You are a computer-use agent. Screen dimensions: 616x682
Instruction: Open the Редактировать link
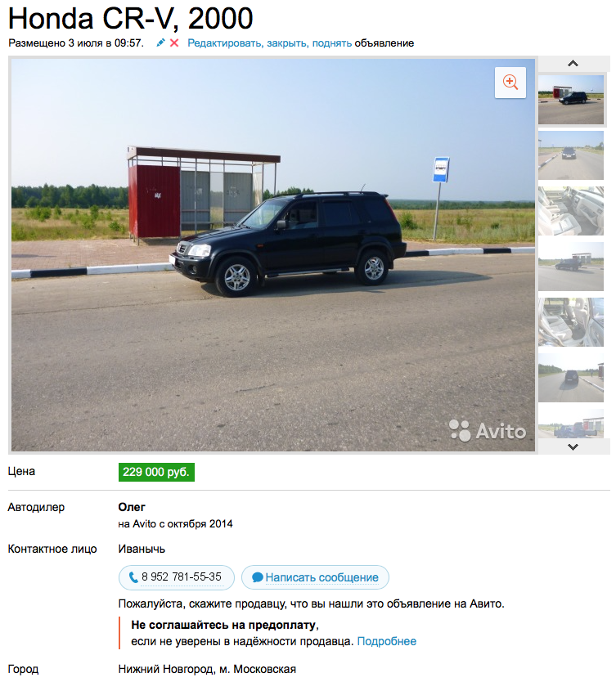[x=225, y=43]
